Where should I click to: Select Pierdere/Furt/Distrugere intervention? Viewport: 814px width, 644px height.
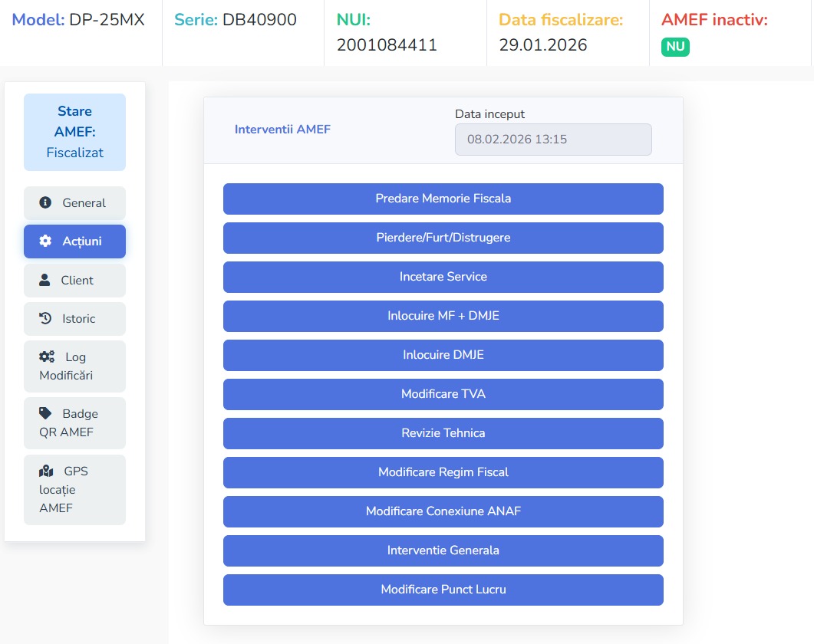443,238
